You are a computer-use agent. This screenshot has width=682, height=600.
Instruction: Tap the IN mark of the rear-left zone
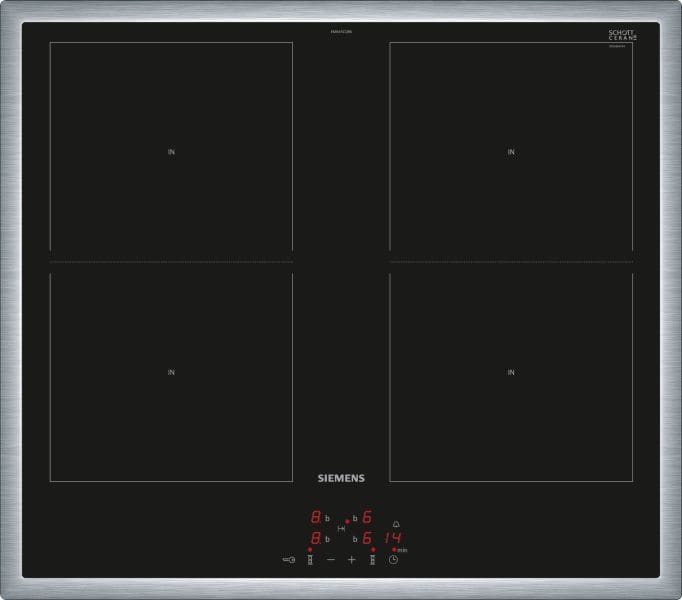171,152
